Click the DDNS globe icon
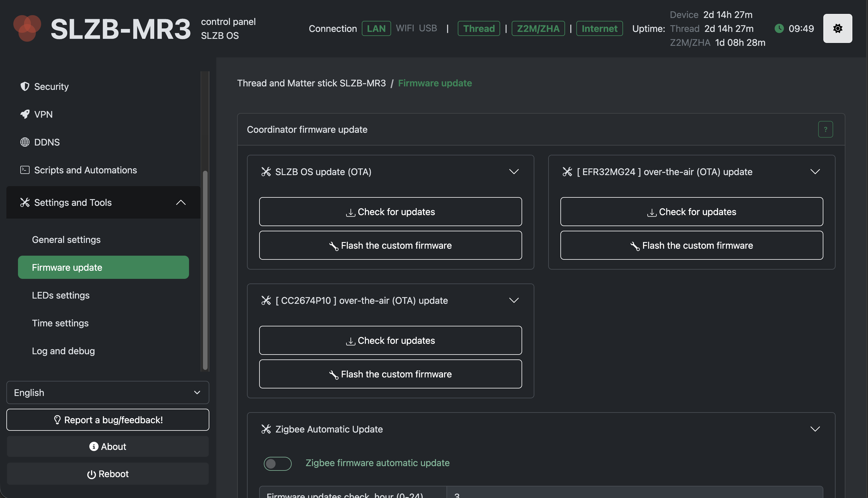868x498 pixels. [x=25, y=142]
